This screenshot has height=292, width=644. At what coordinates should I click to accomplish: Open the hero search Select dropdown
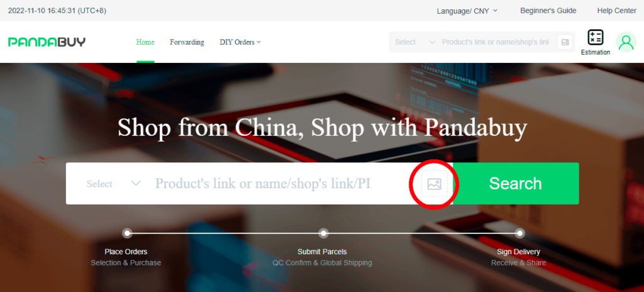[114, 183]
